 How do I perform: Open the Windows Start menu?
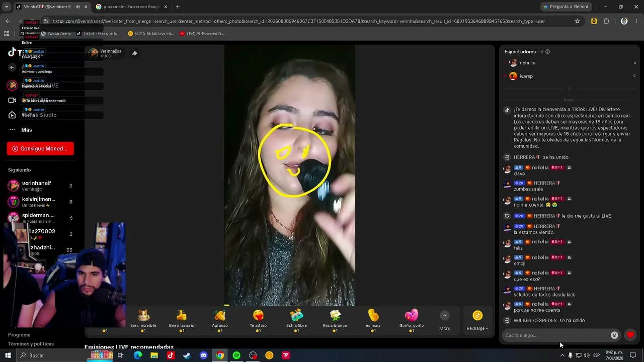(x=8, y=355)
